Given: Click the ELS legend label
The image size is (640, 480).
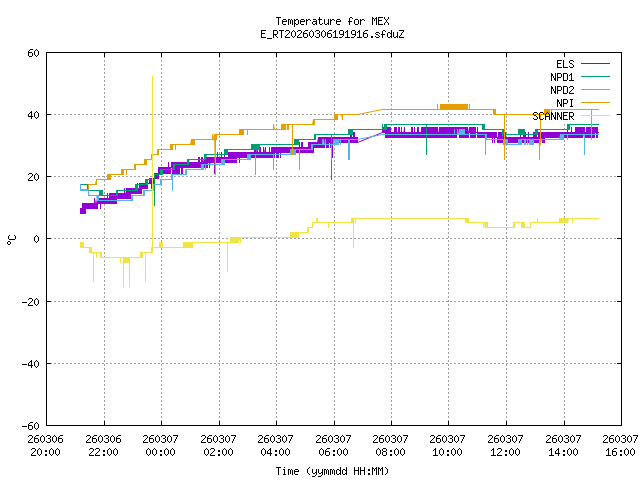Looking at the screenshot, I should pos(565,64).
